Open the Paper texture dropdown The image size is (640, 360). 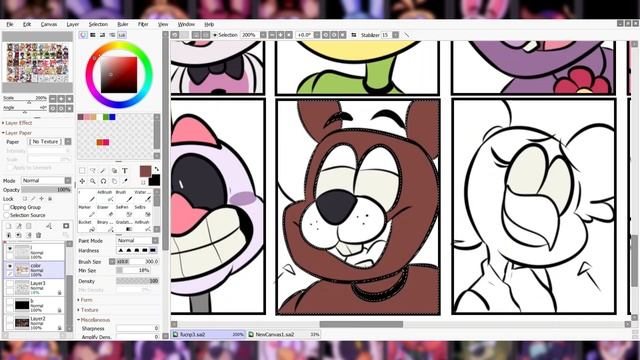pos(49,142)
